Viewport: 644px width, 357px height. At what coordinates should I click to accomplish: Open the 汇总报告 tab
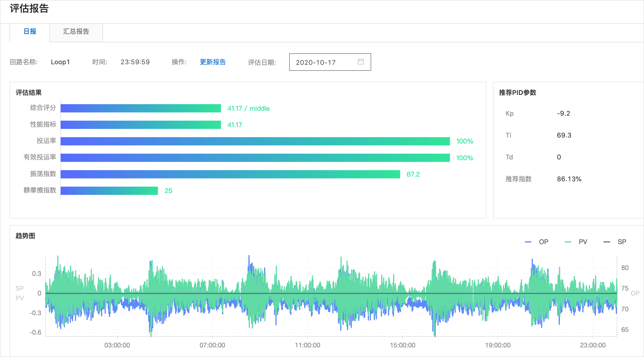[76, 32]
